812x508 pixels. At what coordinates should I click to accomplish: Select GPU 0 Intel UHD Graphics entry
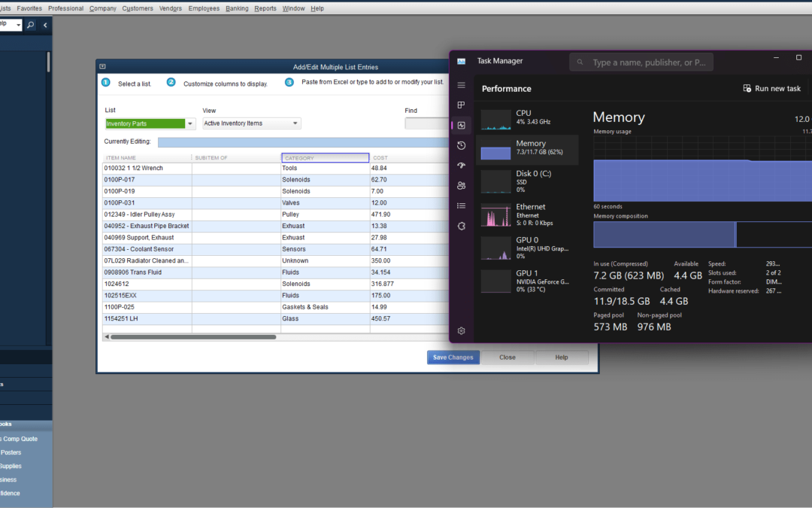point(527,248)
